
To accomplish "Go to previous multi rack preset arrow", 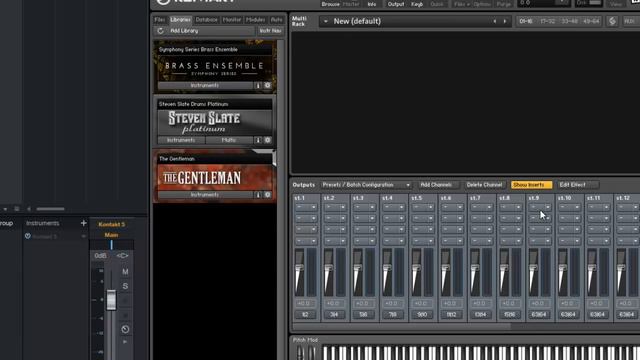I will click(495, 21).
